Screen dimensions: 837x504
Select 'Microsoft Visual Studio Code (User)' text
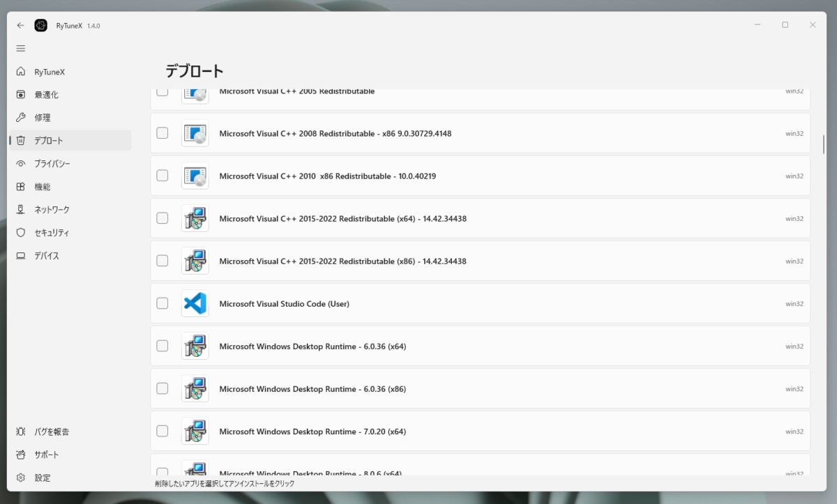pyautogui.click(x=284, y=303)
